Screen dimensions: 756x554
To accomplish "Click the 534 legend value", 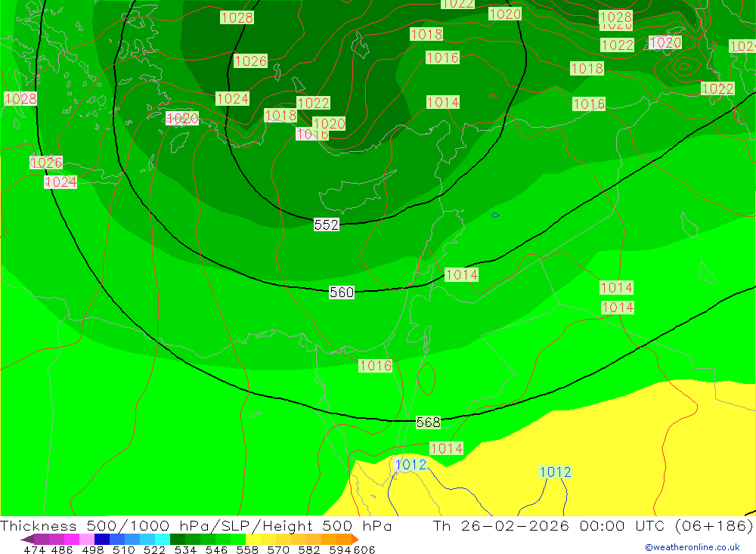I will pyautogui.click(x=185, y=549).
